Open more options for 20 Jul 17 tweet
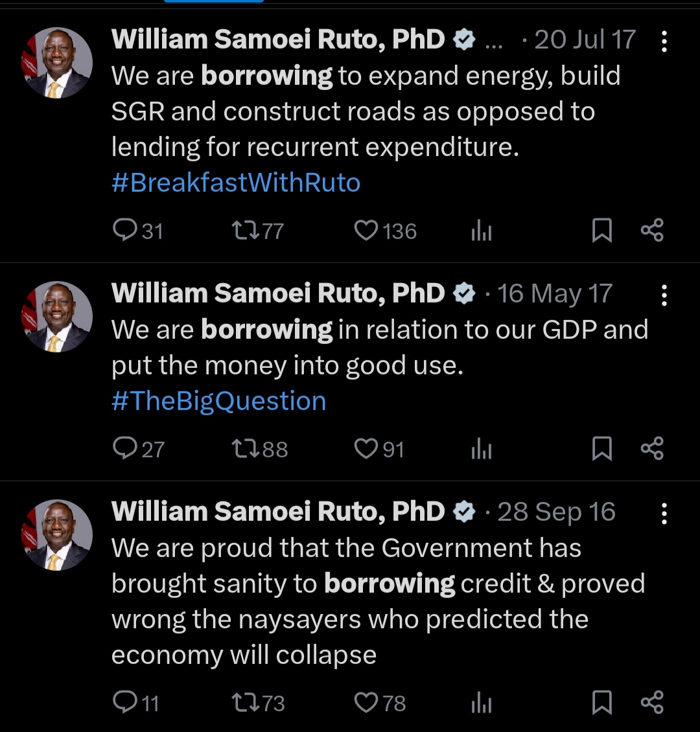Viewport: 700px width, 732px height. tap(664, 41)
